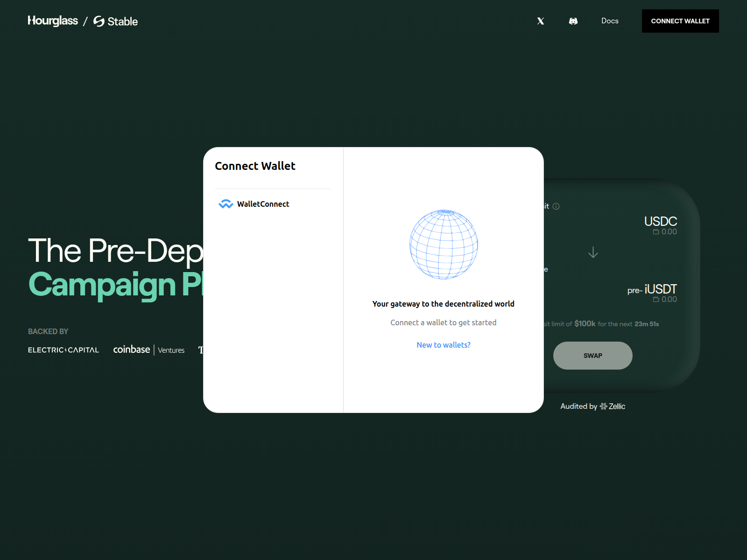Screen dimensions: 747x560
Task: Click the coinbase Ventures logo
Action: [x=149, y=350]
